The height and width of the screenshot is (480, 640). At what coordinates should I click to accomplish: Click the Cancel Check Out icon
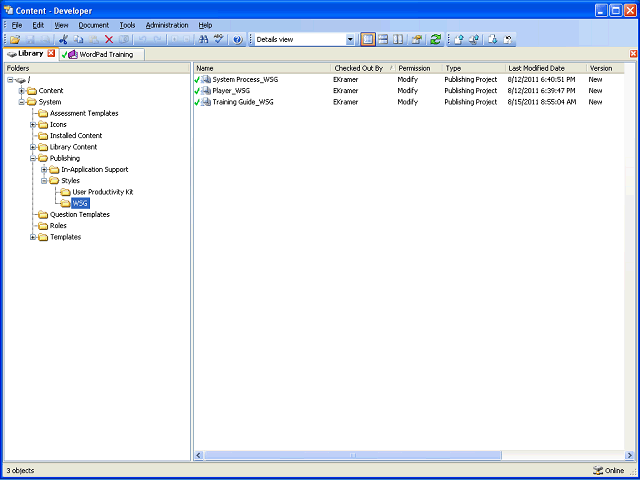[508, 40]
